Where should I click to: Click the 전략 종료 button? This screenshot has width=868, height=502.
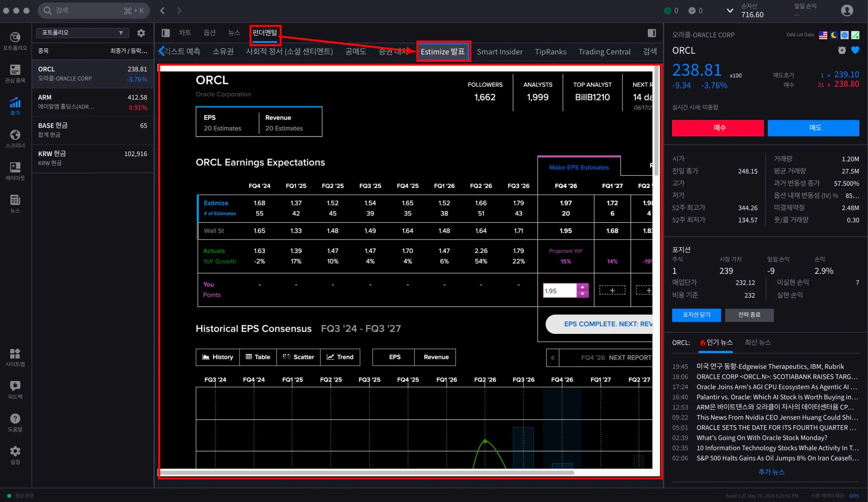coord(749,315)
